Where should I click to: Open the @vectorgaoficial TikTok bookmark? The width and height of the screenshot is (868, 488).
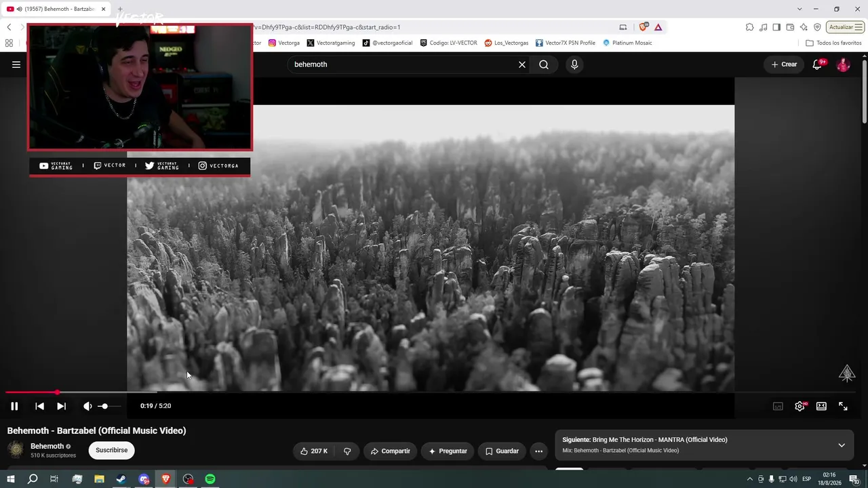tap(387, 43)
